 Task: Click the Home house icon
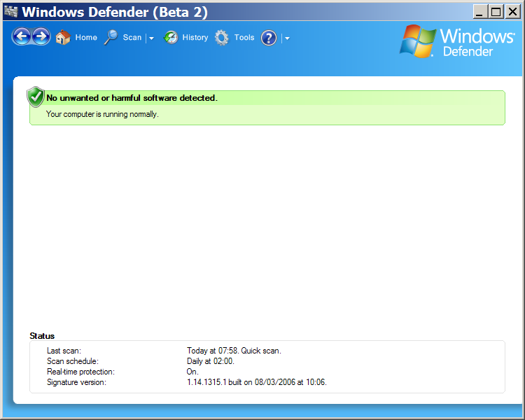coord(63,37)
